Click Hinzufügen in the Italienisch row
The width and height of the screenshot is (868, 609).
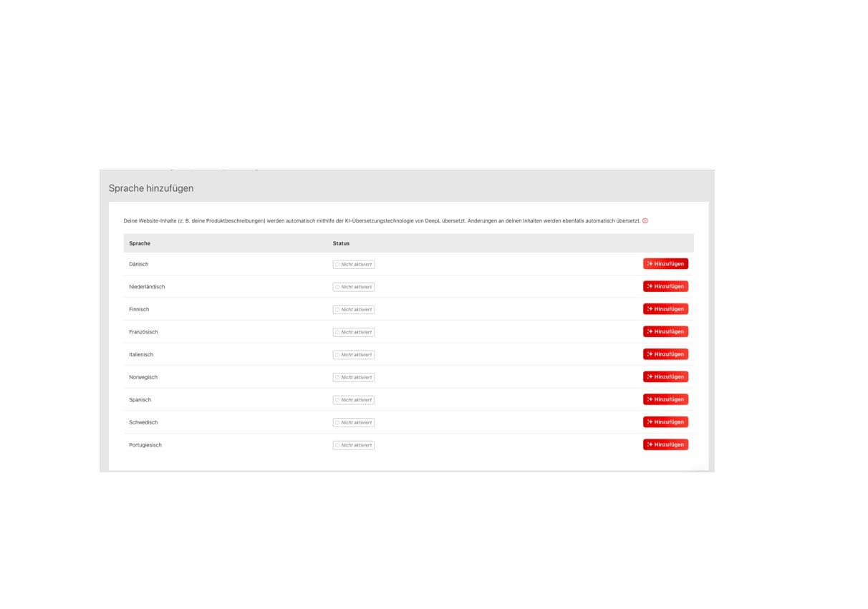[x=665, y=354]
